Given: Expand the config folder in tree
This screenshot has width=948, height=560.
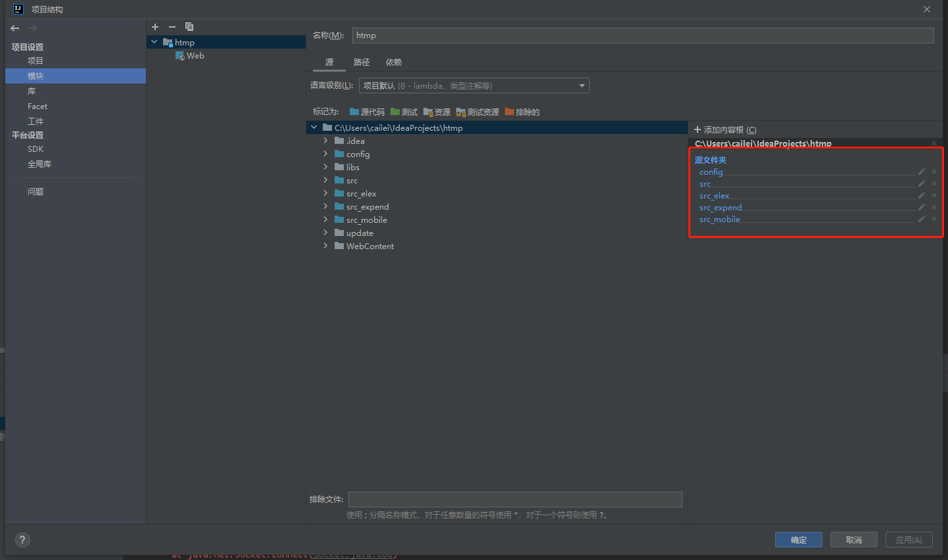Looking at the screenshot, I should 325,154.
